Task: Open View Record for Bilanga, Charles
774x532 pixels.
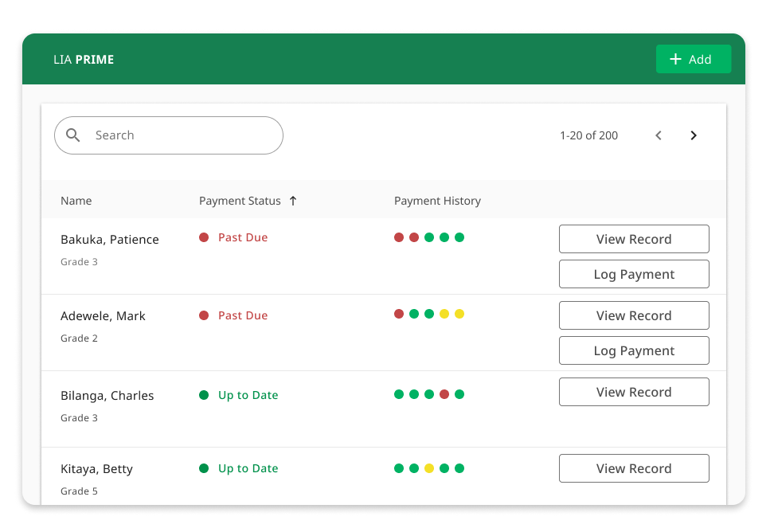Action: pyautogui.click(x=634, y=392)
